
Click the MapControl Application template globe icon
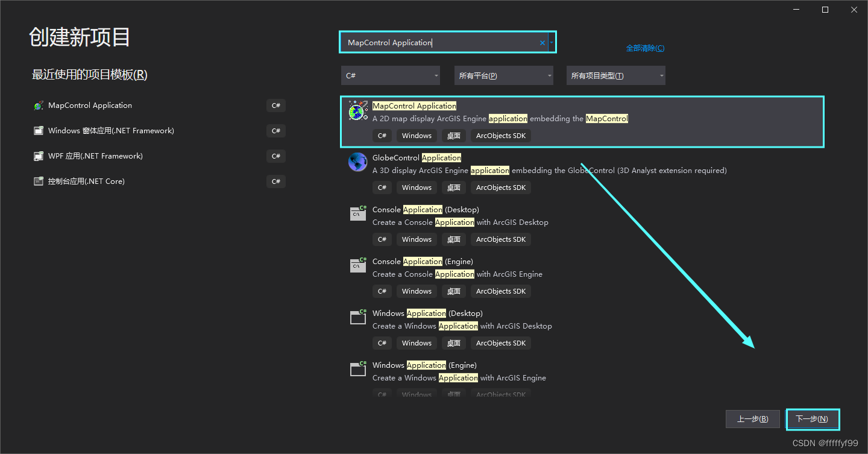click(358, 110)
